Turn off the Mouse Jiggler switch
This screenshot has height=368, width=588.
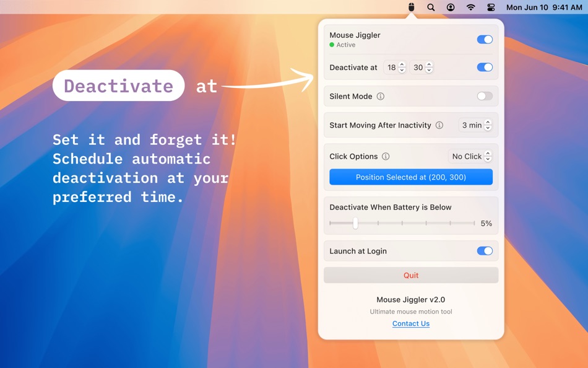[485, 40]
